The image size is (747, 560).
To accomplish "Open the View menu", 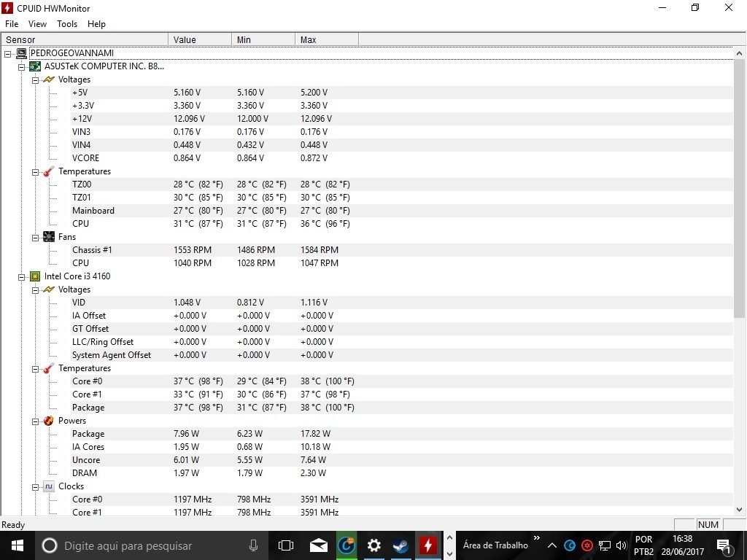I will (37, 24).
